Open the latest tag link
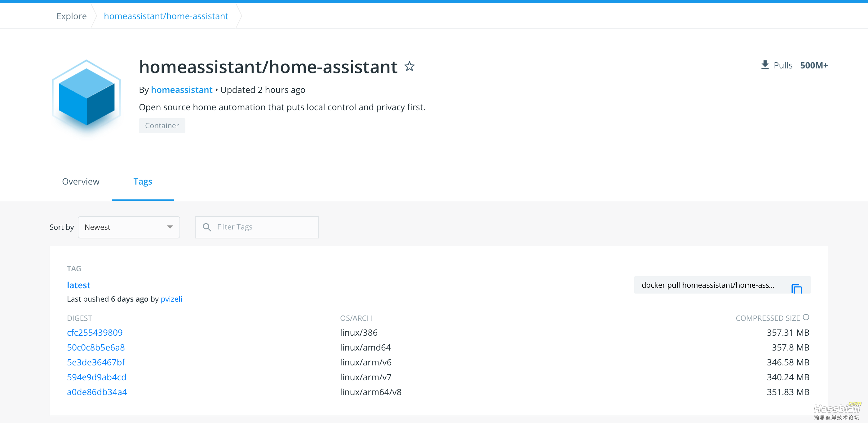This screenshot has width=868, height=423. click(78, 285)
